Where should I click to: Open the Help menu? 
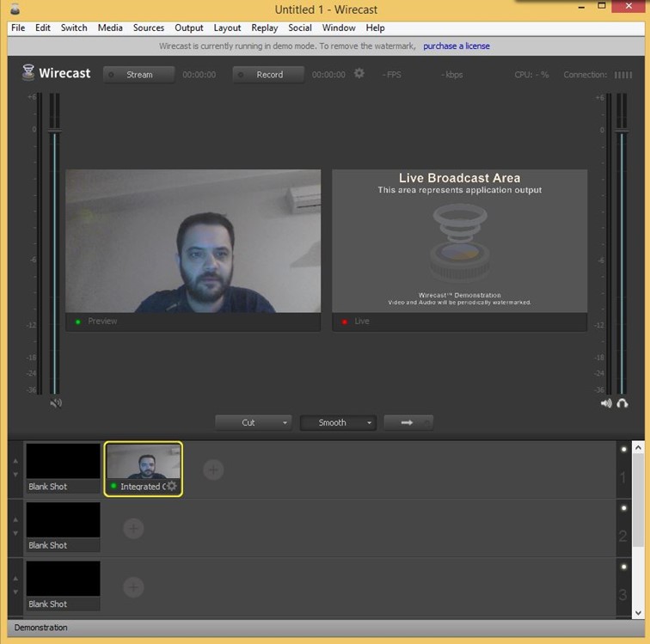pyautogui.click(x=375, y=28)
